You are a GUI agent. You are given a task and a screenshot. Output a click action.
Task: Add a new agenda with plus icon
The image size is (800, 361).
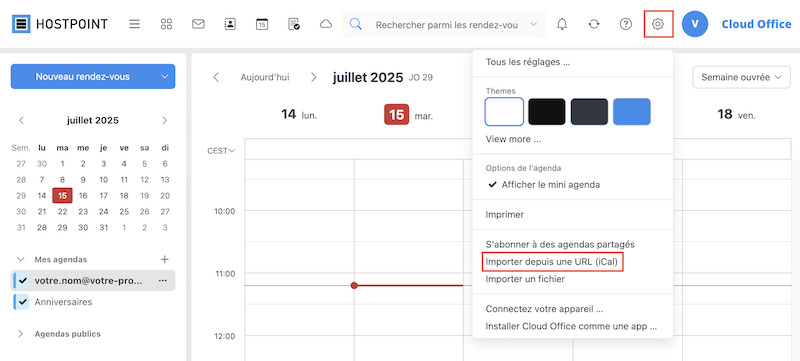pyautogui.click(x=164, y=259)
